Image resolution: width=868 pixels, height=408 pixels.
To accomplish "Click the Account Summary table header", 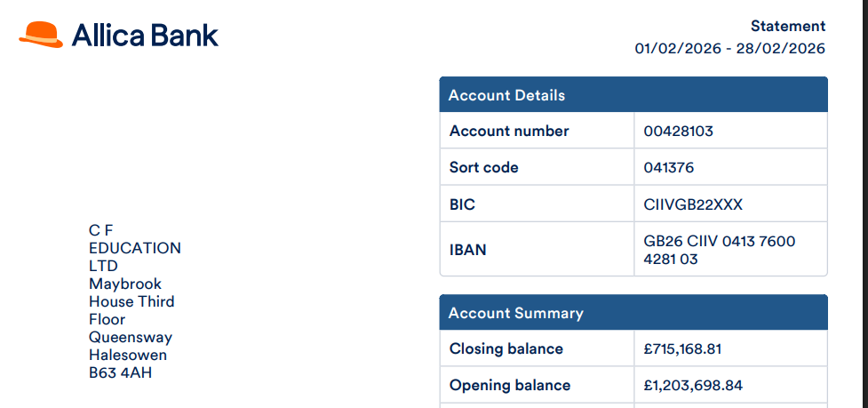I will coord(515,313).
